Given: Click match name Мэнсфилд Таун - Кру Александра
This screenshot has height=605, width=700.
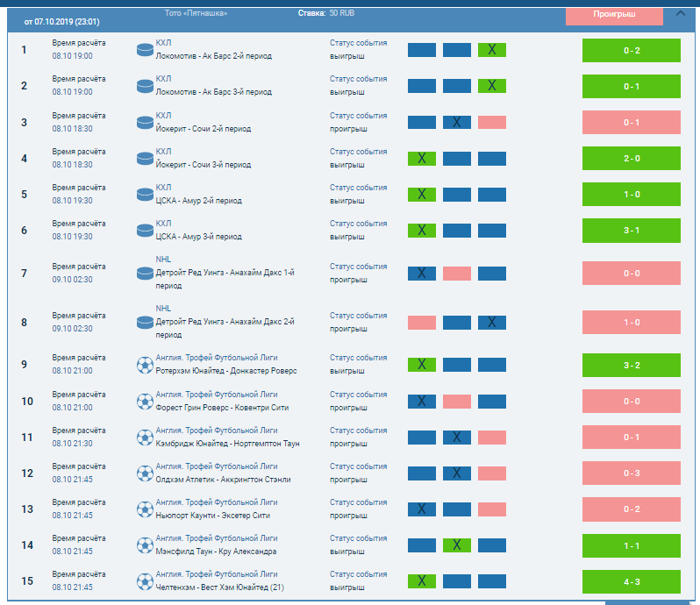Looking at the screenshot, I should 216,552.
